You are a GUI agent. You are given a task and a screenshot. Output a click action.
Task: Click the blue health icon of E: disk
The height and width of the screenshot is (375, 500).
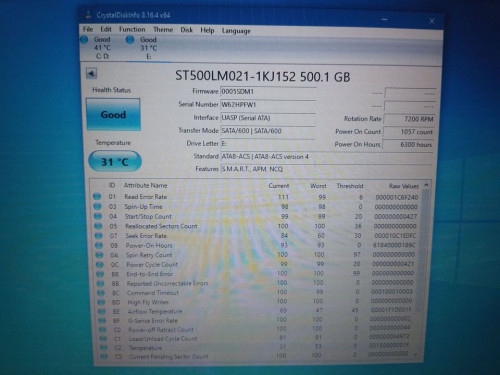coord(130,40)
